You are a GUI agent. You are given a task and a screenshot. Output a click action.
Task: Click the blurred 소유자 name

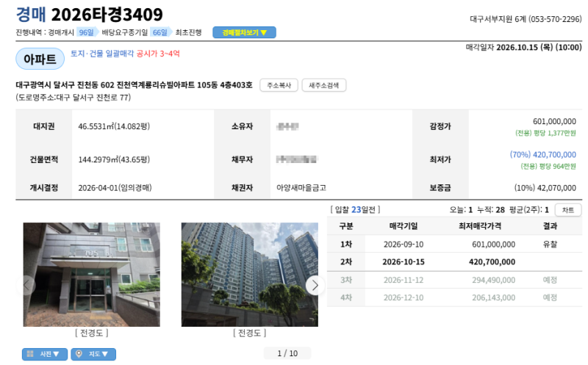click(287, 126)
